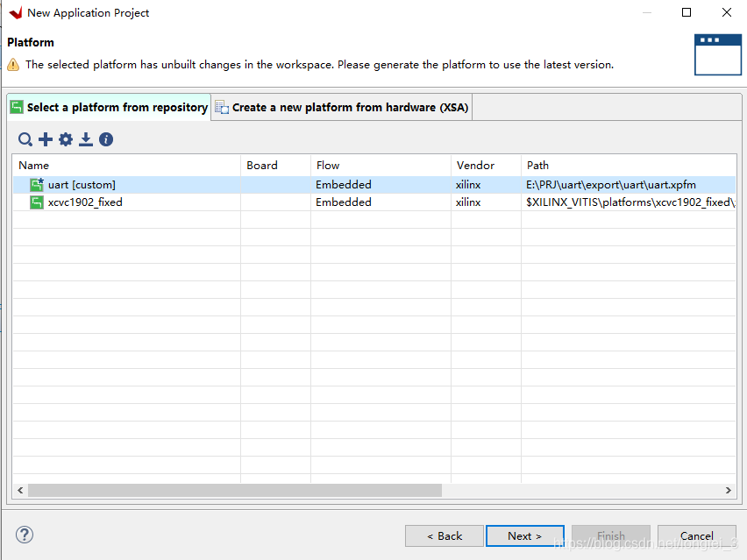Open platform repository settings gear icon
The height and width of the screenshot is (560, 747).
(x=66, y=139)
